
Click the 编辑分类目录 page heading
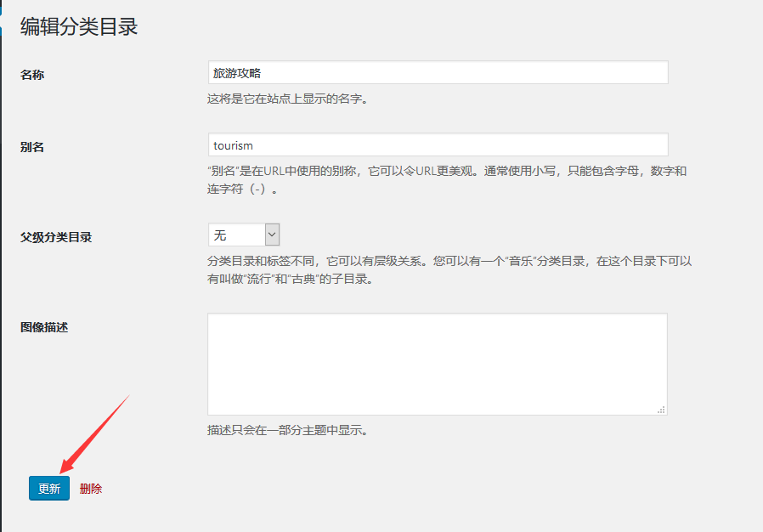(x=79, y=27)
